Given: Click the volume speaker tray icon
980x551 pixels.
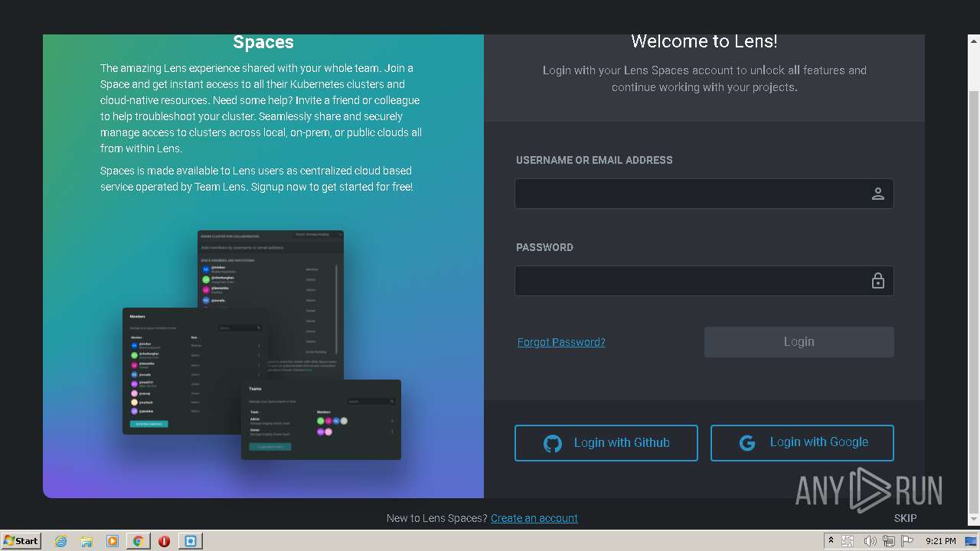Looking at the screenshot, I should (870, 541).
